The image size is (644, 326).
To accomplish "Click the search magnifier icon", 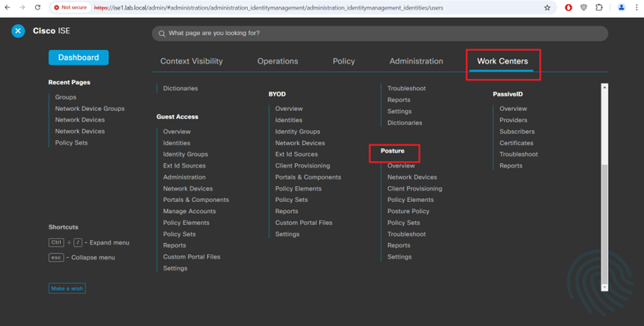I will click(162, 34).
